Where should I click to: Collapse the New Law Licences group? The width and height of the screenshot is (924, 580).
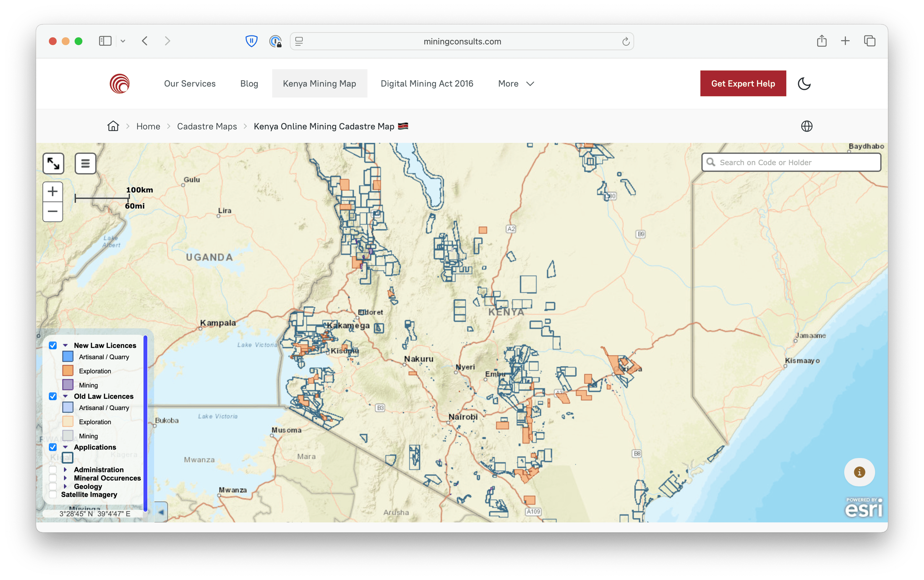66,345
